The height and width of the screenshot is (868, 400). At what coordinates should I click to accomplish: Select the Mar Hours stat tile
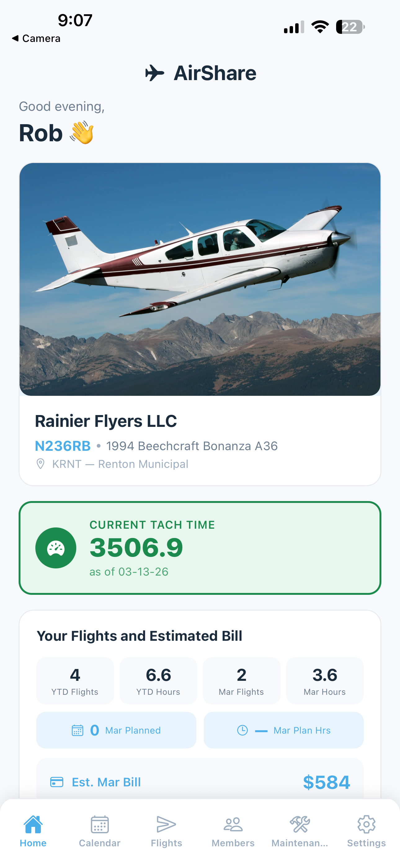(x=325, y=680)
